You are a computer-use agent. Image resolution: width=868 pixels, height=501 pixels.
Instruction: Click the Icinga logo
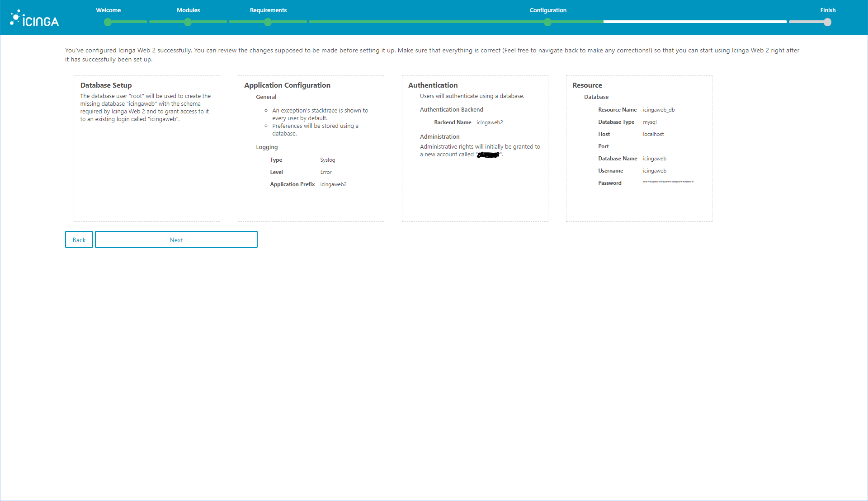click(x=34, y=19)
